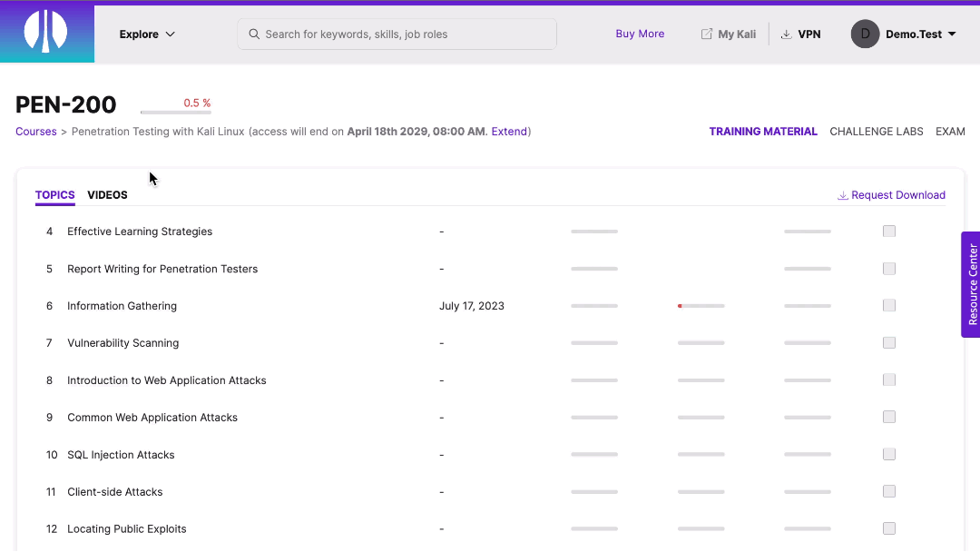
Task: Click the OffSec logo in the top-left corner
Action: pos(46,32)
